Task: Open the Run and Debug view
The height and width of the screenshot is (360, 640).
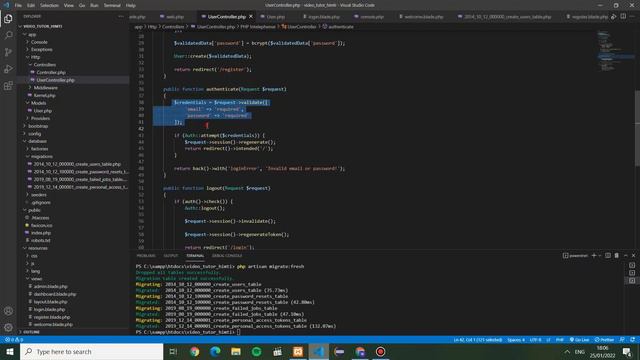Action: tap(8, 69)
